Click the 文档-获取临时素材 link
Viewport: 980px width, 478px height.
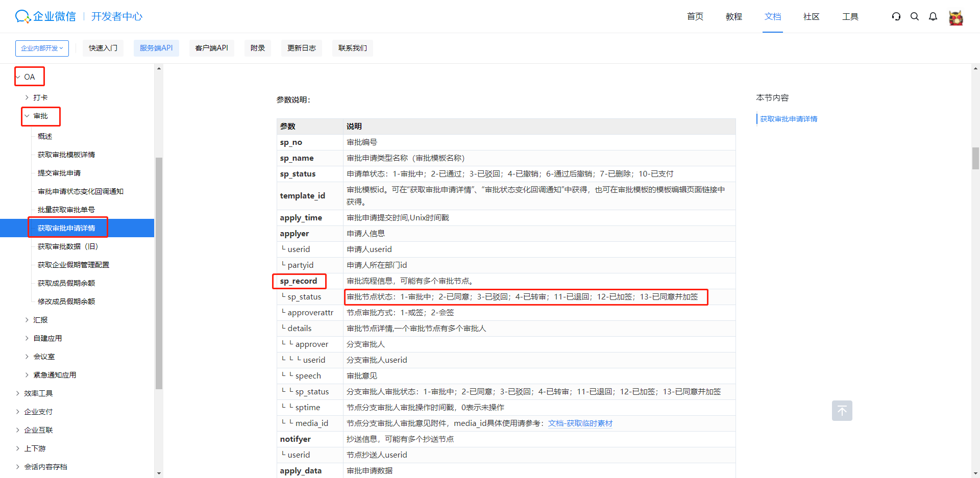pos(580,423)
